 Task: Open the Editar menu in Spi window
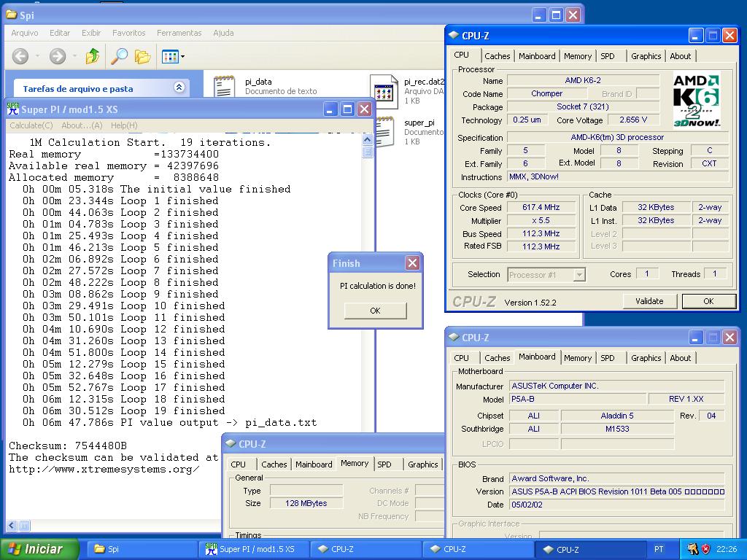point(60,33)
